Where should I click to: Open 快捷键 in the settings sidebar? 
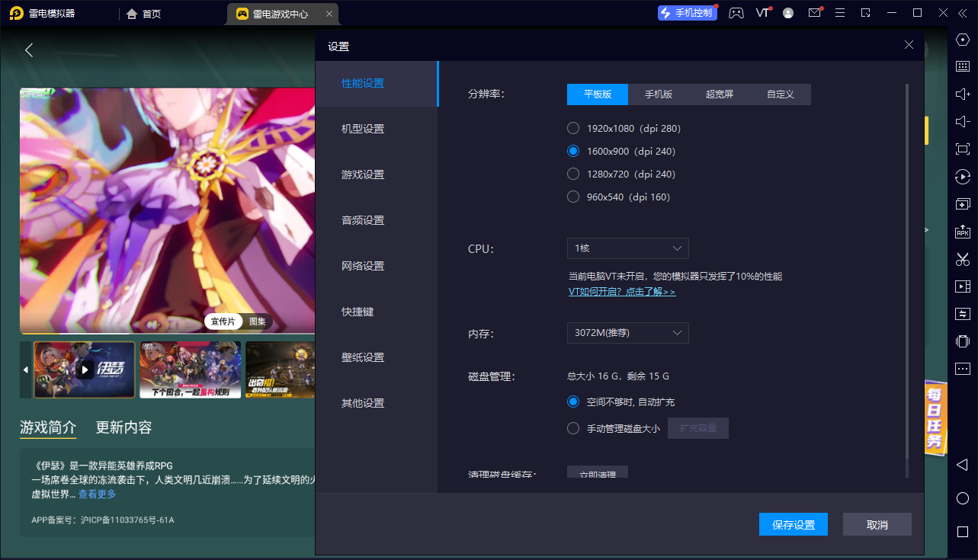pos(377,312)
